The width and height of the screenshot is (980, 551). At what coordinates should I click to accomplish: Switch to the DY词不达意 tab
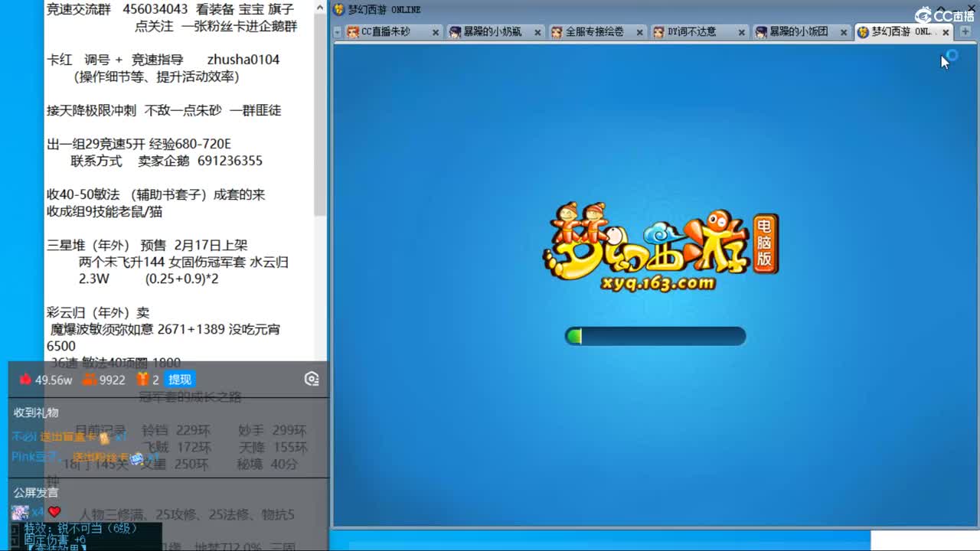tap(698, 32)
